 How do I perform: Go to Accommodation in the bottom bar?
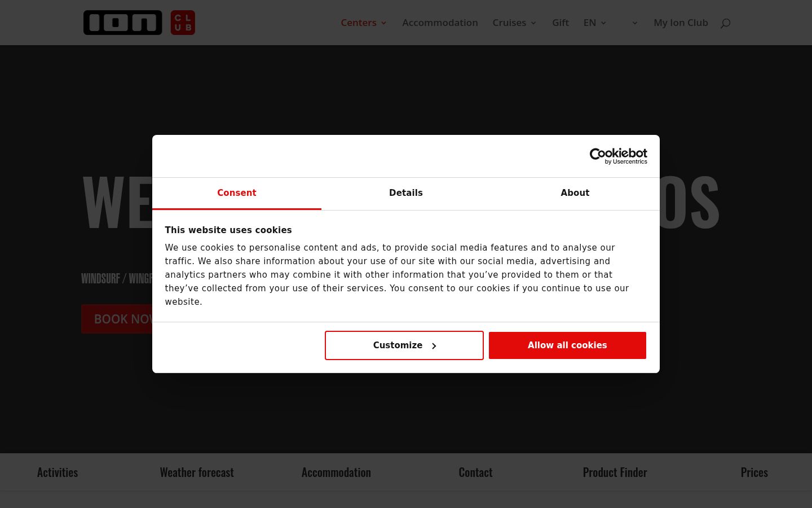(336, 472)
